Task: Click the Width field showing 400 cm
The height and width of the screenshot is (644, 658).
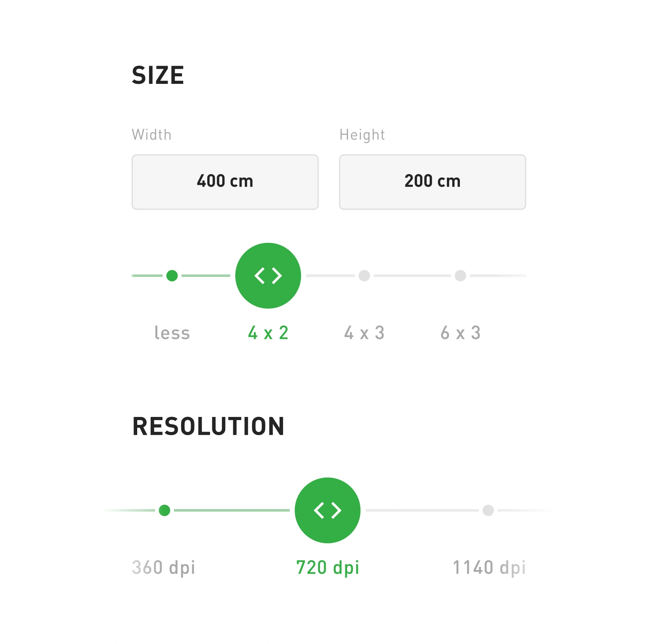Action: click(225, 182)
